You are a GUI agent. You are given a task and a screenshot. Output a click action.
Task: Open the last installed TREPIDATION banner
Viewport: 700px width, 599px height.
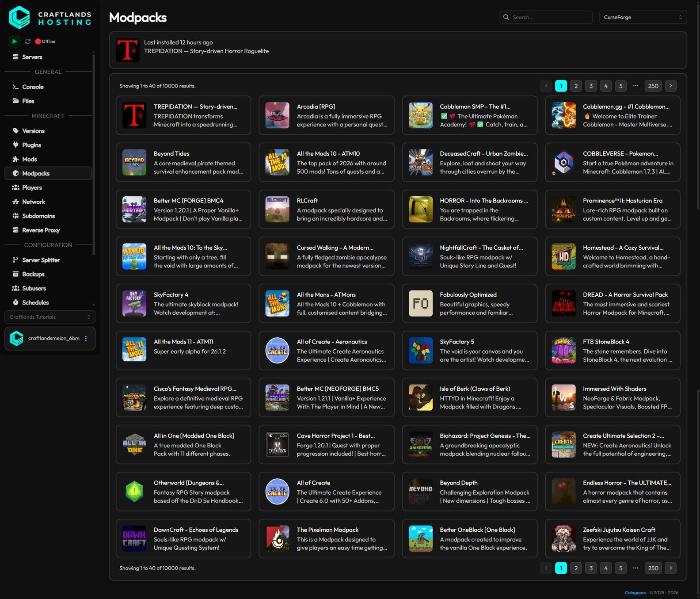[x=398, y=50]
